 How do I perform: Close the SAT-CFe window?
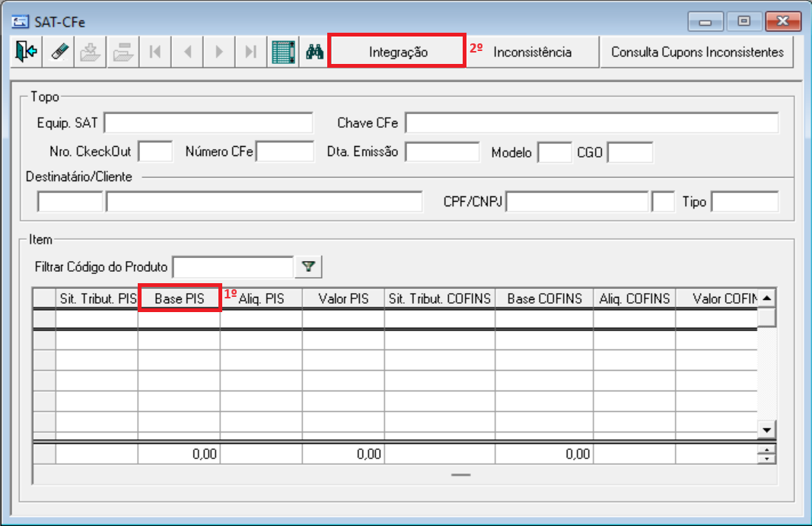coord(783,22)
